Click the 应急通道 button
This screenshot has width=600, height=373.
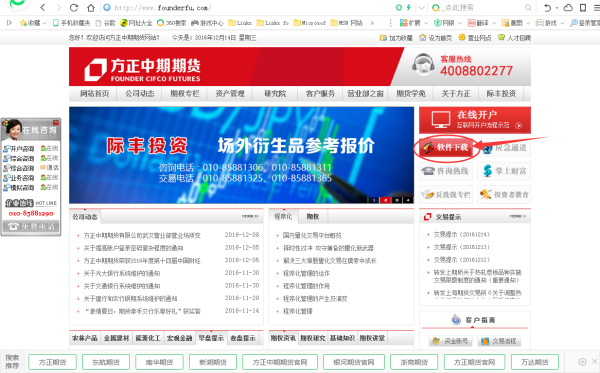pyautogui.click(x=504, y=148)
